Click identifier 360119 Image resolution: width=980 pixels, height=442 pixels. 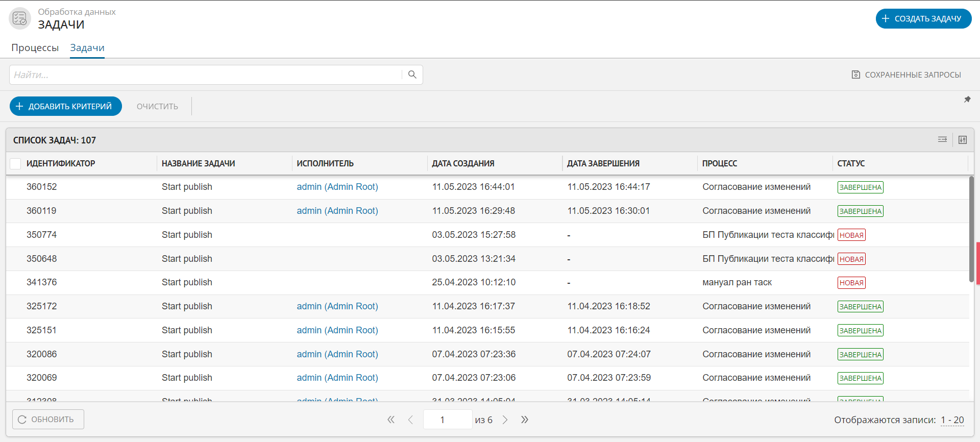pyautogui.click(x=41, y=211)
